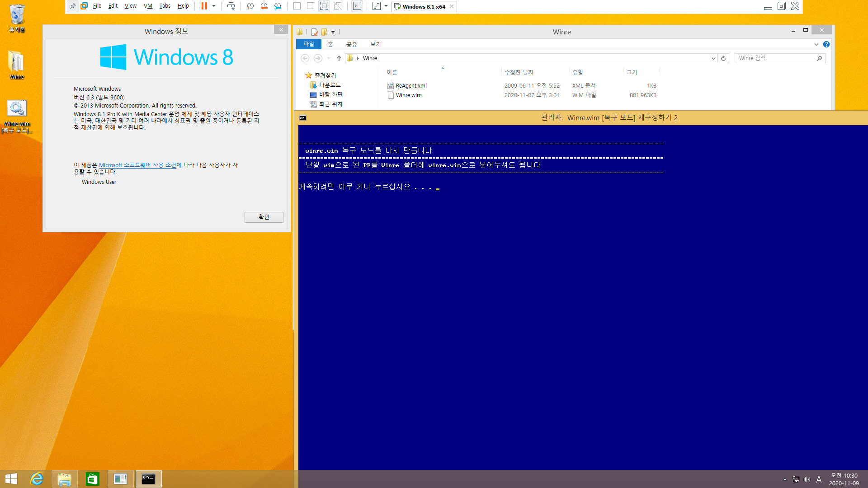The image size is (868, 488).
Task: Revert VM to the previous snapshot
Action: point(264,6)
